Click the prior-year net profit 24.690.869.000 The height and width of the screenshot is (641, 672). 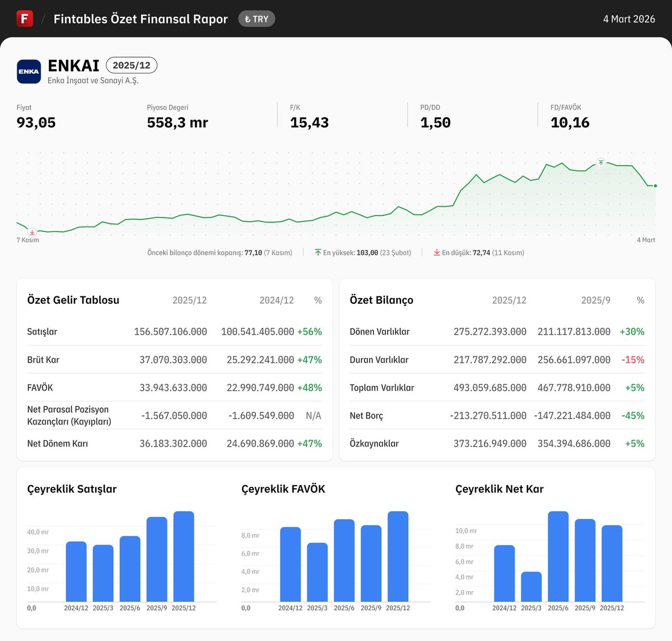(x=260, y=444)
